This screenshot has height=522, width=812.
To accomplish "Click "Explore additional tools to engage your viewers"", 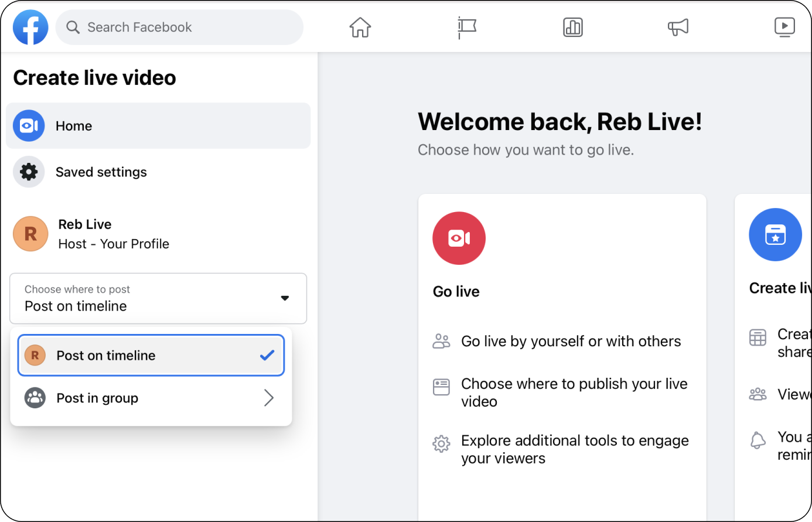I will pos(575,449).
